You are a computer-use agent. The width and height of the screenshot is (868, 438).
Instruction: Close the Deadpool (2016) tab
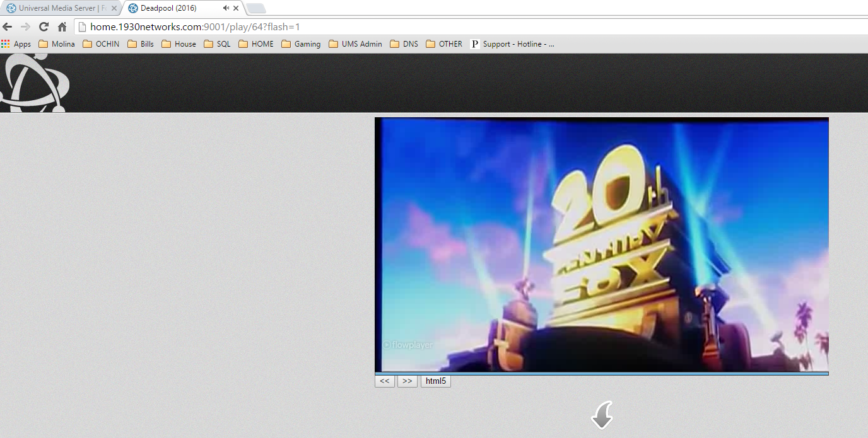click(x=236, y=8)
